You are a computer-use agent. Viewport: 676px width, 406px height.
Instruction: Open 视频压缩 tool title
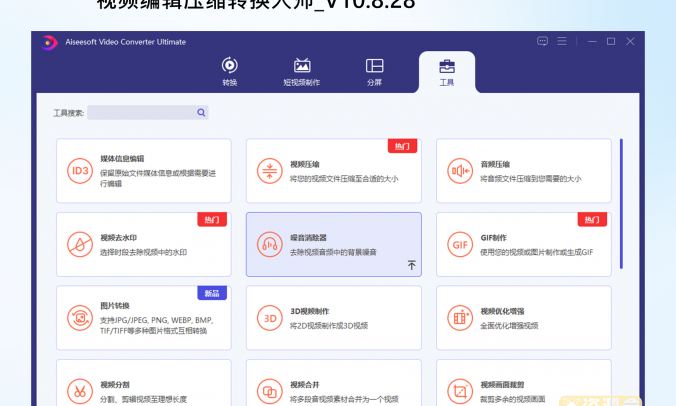tap(305, 164)
